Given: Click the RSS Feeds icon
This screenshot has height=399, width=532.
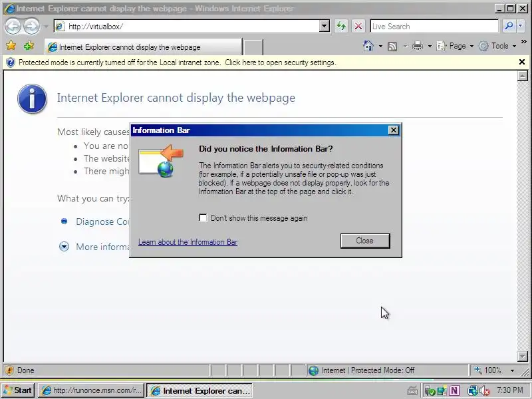Looking at the screenshot, I should (x=392, y=46).
